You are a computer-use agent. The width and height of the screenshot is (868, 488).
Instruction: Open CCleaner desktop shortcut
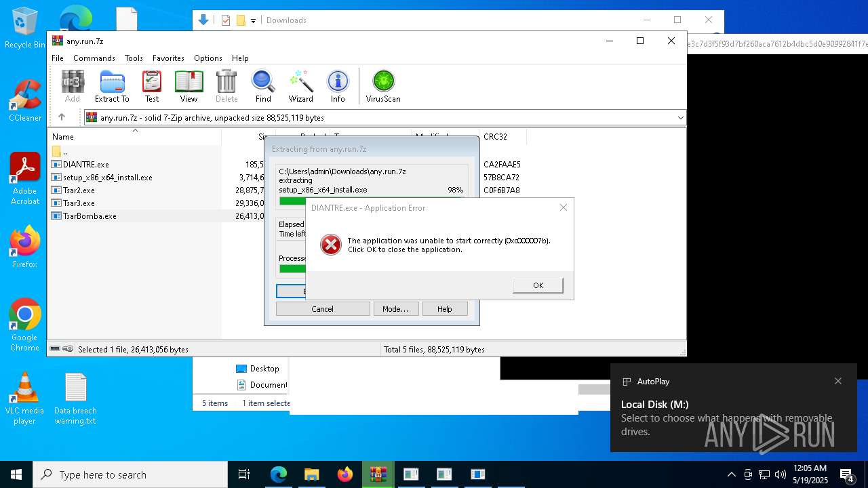(25, 101)
